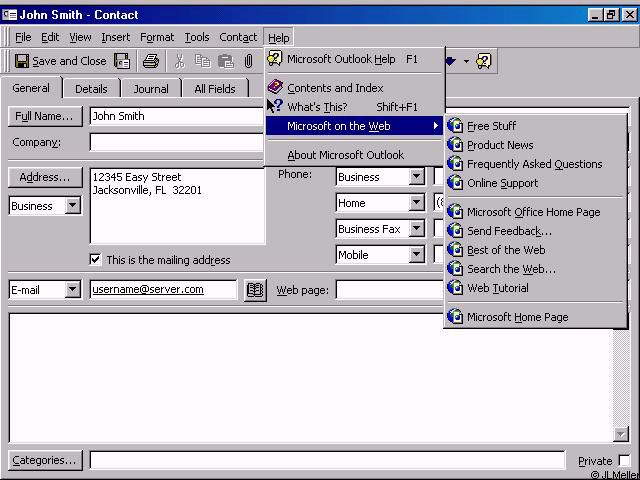Image resolution: width=640 pixels, height=480 pixels.
Task: Switch to the Details tab
Action: [91, 89]
